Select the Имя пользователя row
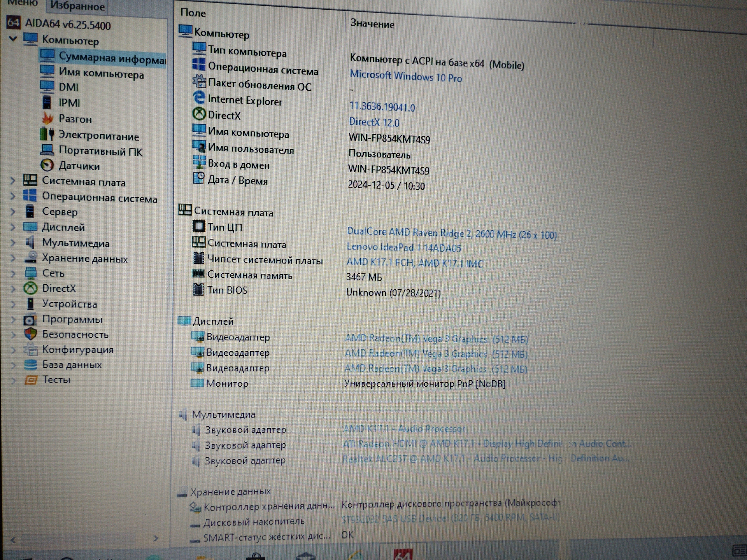The height and width of the screenshot is (560, 747). tap(251, 149)
